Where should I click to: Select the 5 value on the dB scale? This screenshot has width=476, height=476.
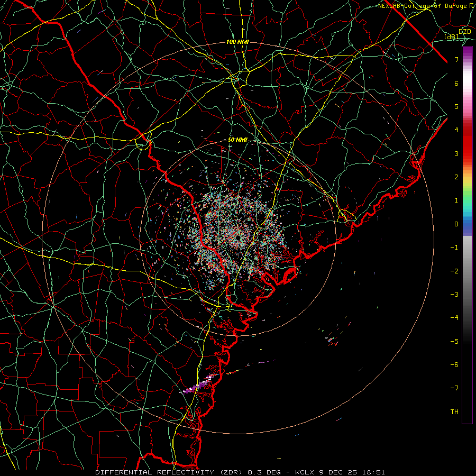456,106
